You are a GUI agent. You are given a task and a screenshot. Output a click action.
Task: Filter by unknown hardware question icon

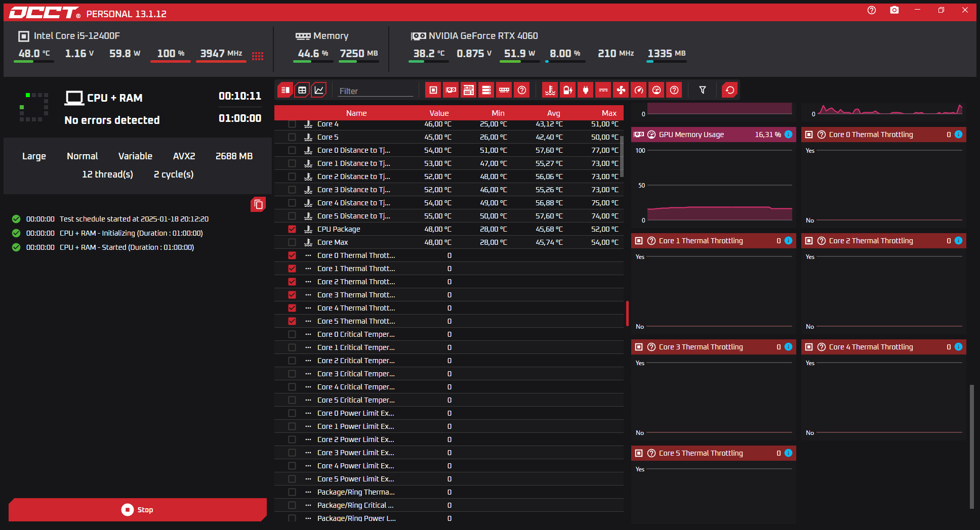coord(521,90)
